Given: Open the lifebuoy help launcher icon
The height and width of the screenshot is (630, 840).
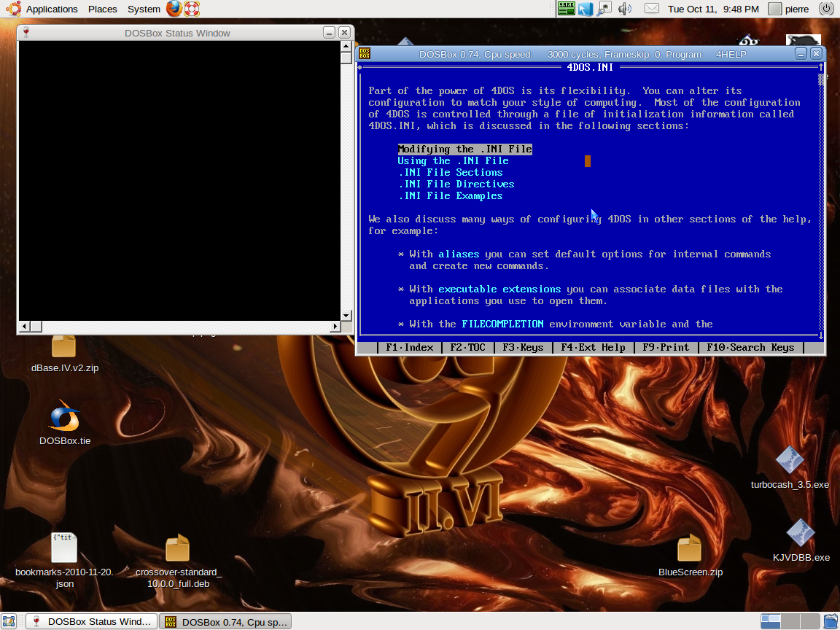Looking at the screenshot, I should (x=191, y=9).
